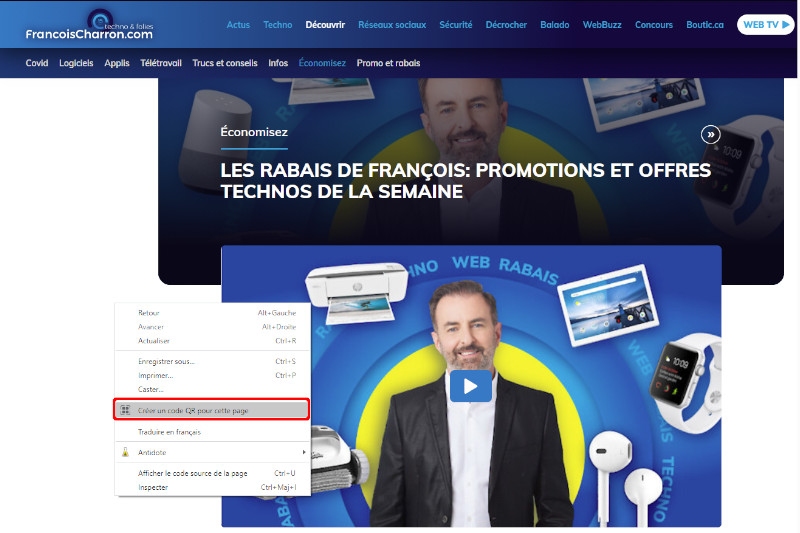Click the QR code icon in context menu

(x=125, y=410)
